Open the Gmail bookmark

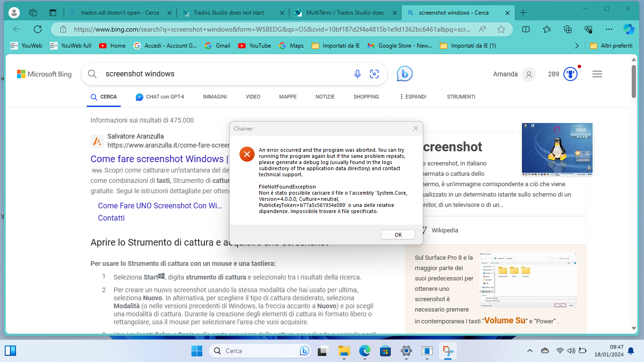[218, 46]
